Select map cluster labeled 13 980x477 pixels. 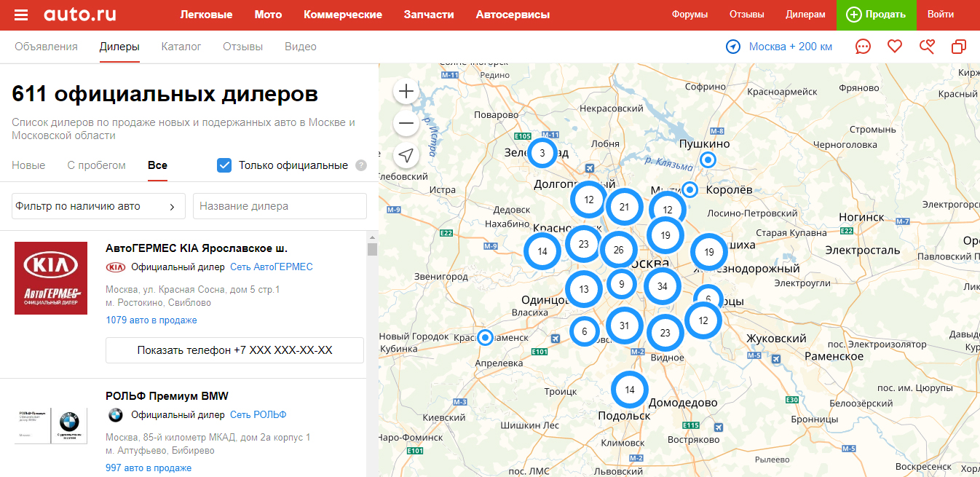coord(584,289)
